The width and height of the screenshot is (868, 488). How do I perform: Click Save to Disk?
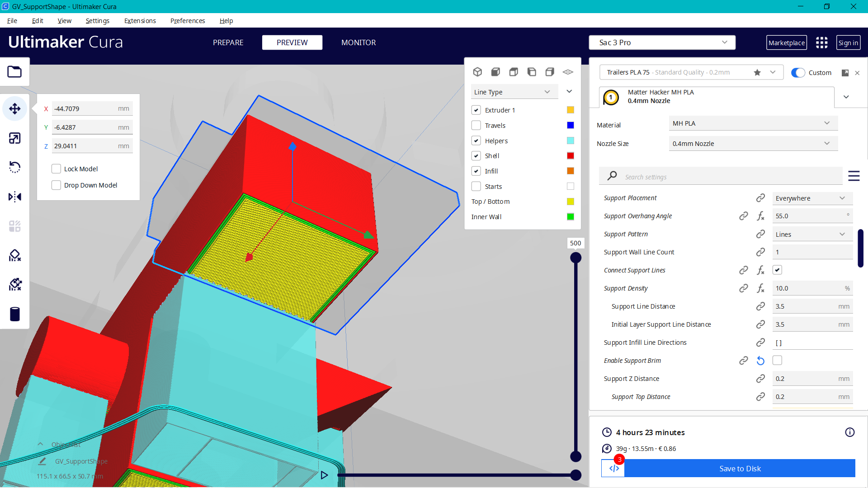click(740, 469)
